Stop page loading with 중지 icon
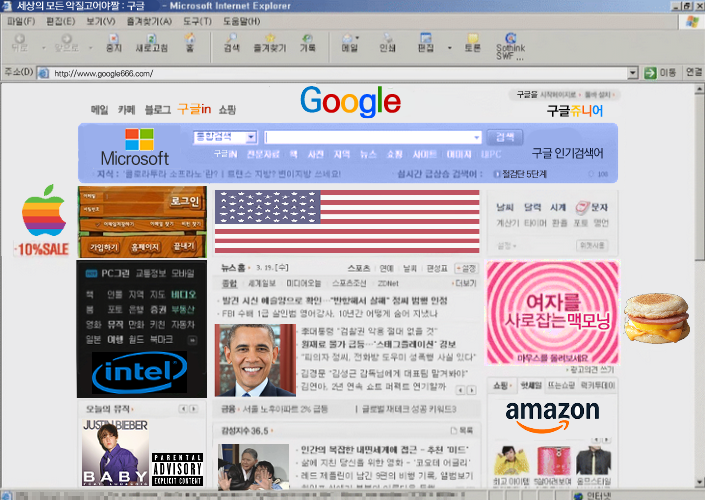This screenshot has height=500, width=705. coord(114,39)
